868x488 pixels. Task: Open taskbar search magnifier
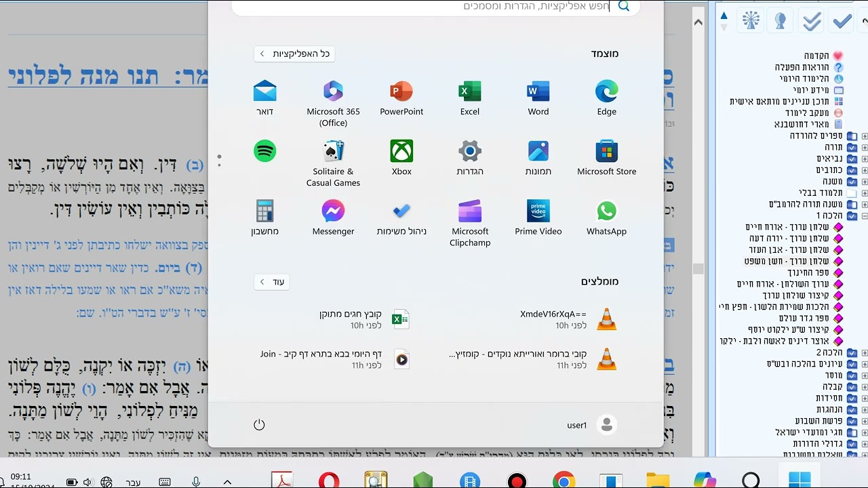click(751, 482)
